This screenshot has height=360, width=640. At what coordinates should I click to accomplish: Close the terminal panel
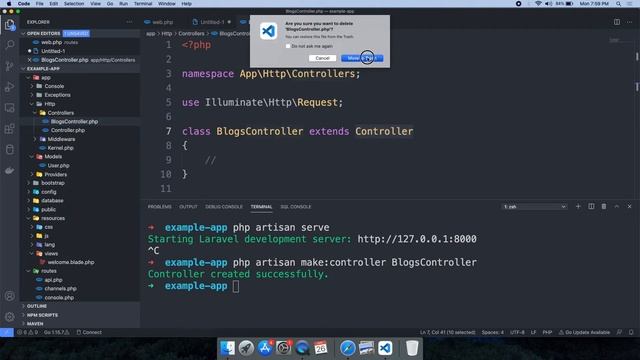click(629, 207)
